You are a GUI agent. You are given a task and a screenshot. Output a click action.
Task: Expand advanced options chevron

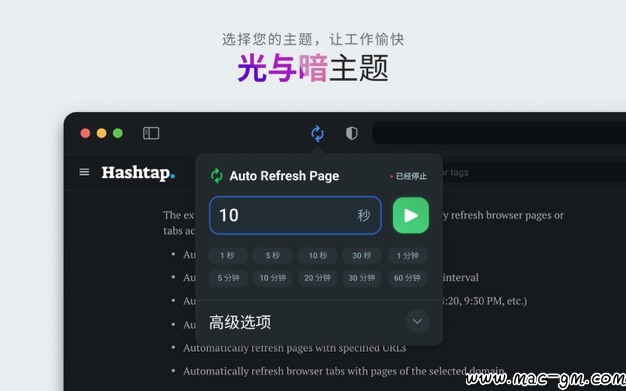[417, 322]
